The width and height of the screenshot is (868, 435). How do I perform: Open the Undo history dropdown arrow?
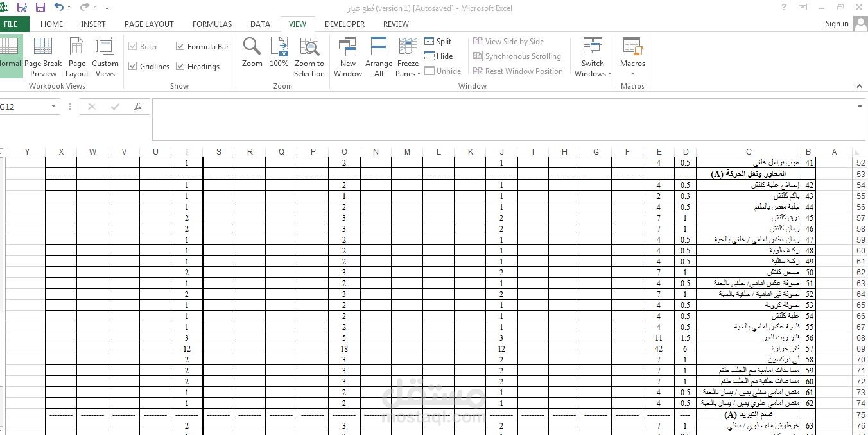(x=69, y=8)
